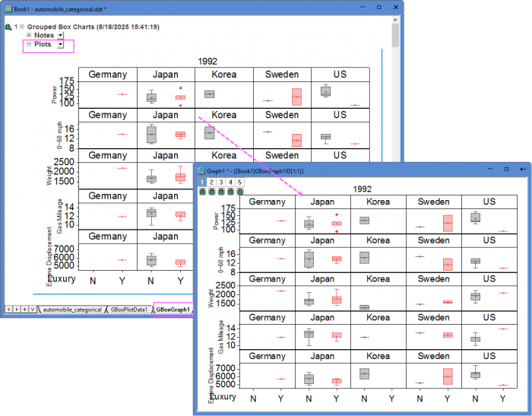Collapse the Grouped Box Charts tree node
The width and height of the screenshot is (532, 416).
(21, 27)
